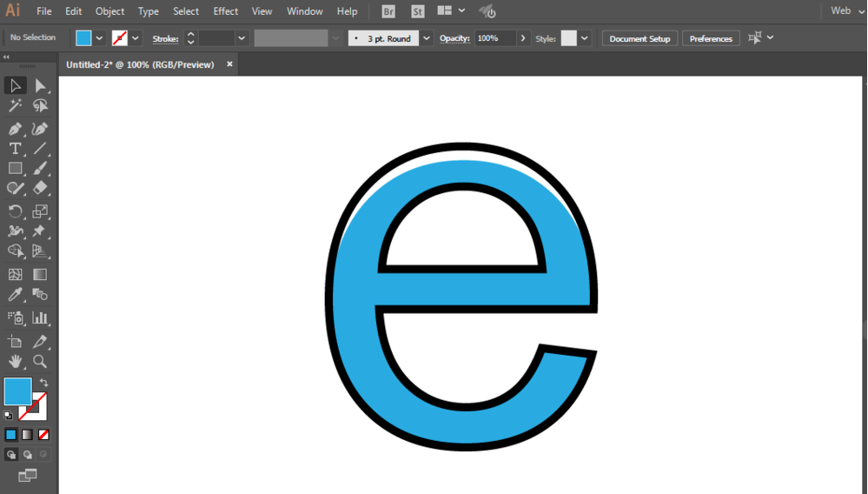
Task: Click the Preferences button
Action: pos(711,38)
